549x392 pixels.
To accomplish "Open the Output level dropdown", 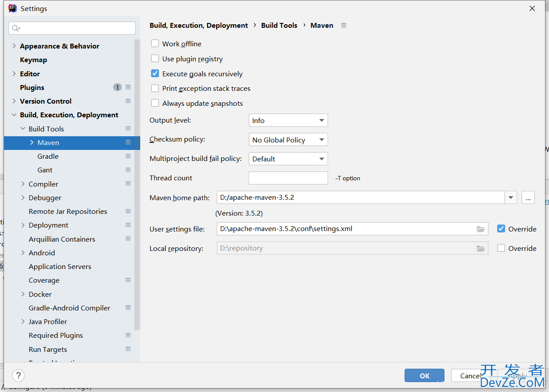I will pyautogui.click(x=288, y=120).
